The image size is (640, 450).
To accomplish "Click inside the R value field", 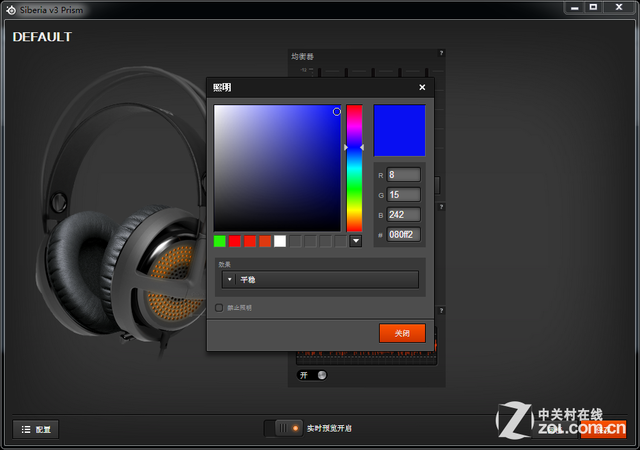I will click(x=403, y=175).
